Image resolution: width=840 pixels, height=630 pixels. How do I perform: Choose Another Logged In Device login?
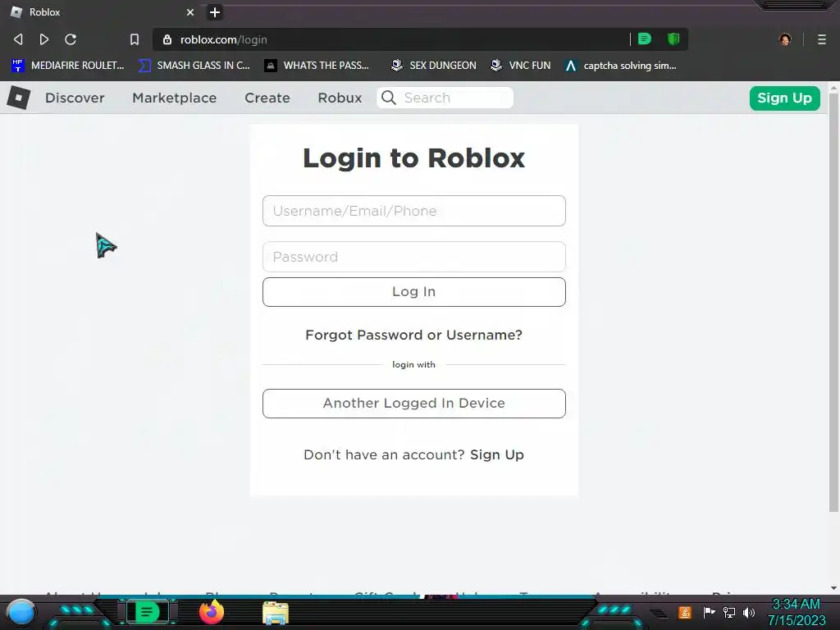(x=413, y=404)
